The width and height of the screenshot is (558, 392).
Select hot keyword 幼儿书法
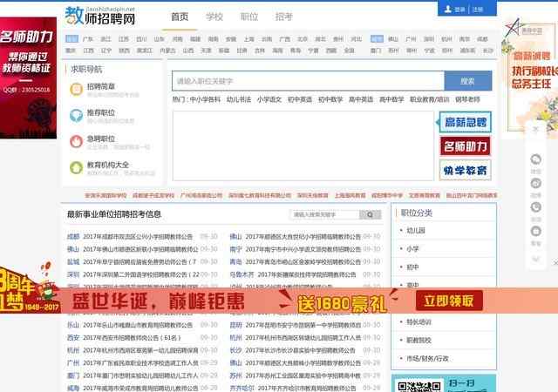click(x=239, y=99)
